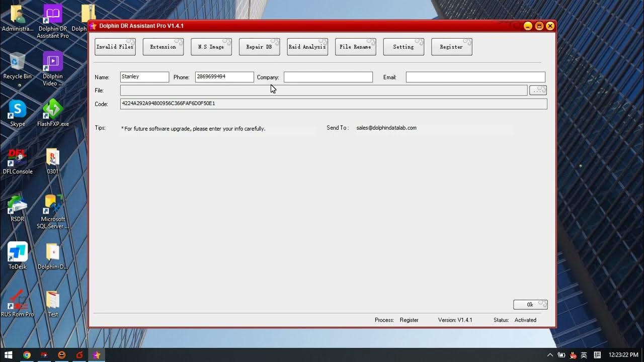Focus the Email input field
The height and width of the screenshot is (362, 644).
pyautogui.click(x=475, y=77)
